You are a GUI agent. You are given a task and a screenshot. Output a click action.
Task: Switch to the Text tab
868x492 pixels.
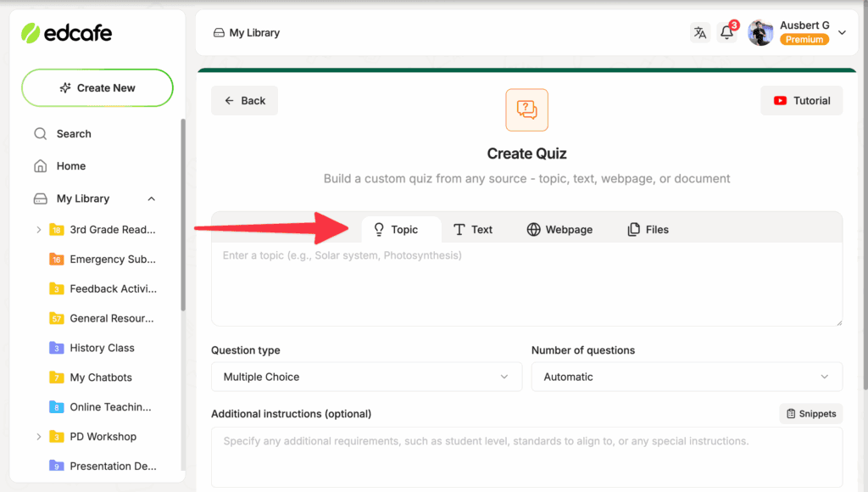click(472, 230)
